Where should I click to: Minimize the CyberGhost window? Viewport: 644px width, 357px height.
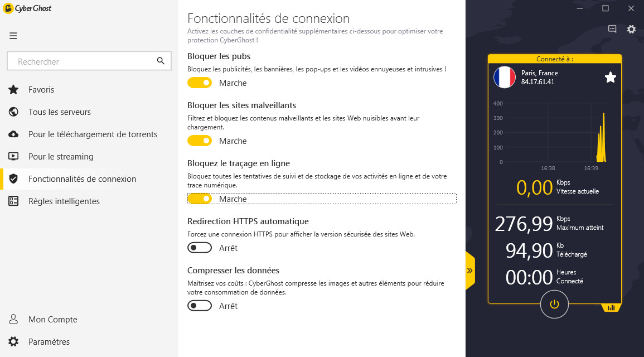point(579,8)
